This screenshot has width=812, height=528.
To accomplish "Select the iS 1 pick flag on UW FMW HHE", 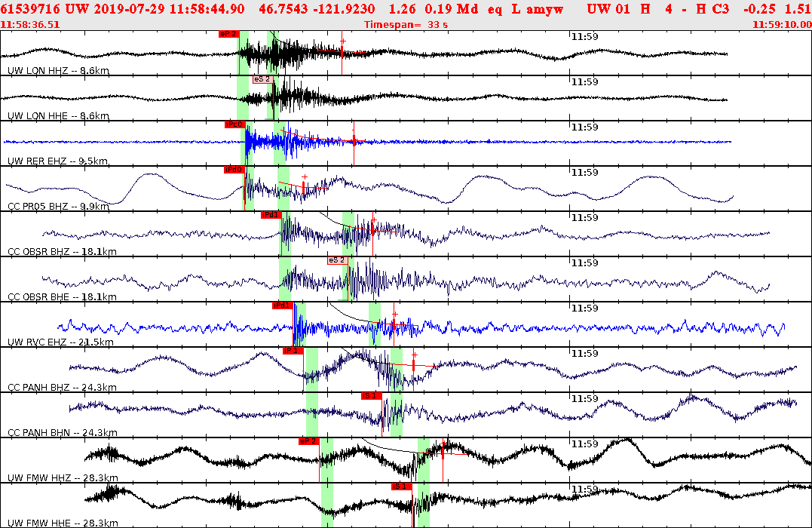I will 400,486.
